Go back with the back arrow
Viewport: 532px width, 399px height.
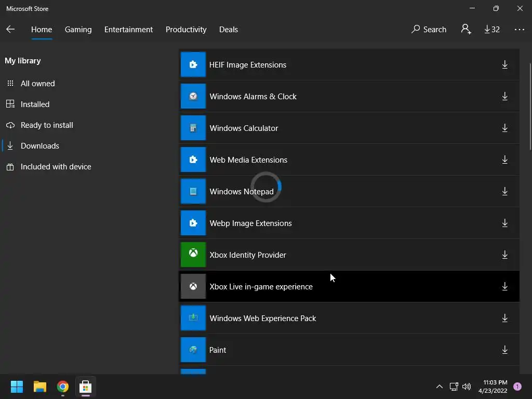coord(10,29)
